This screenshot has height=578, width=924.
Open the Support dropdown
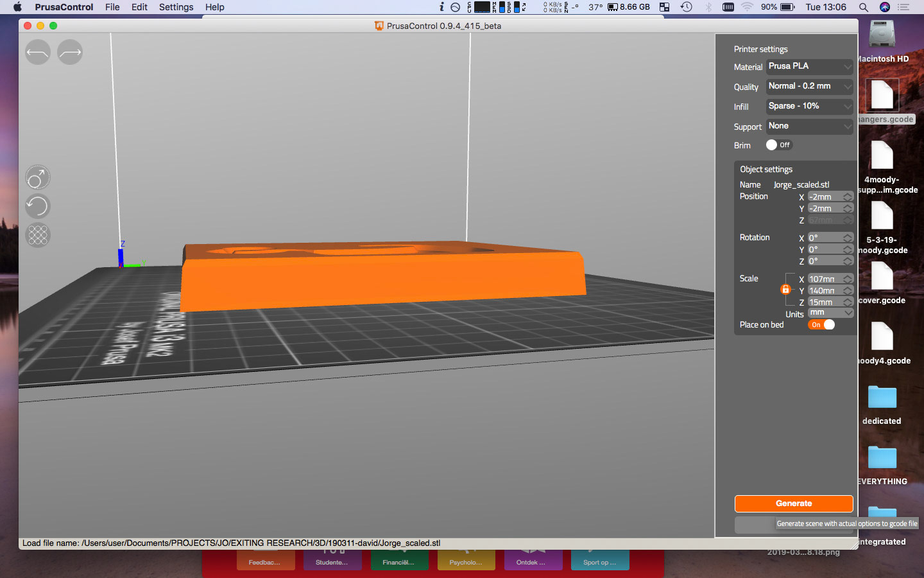coord(810,127)
